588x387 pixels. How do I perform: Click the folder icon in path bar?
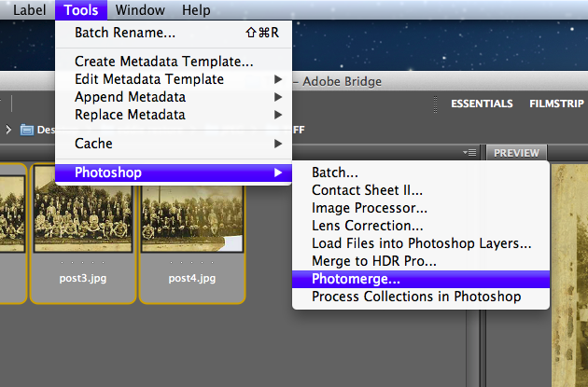(x=27, y=130)
